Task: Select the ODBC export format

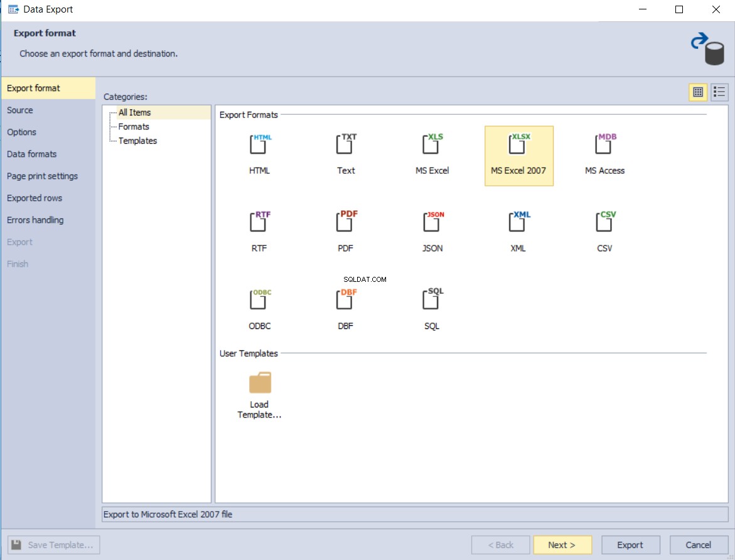Action: point(260,299)
